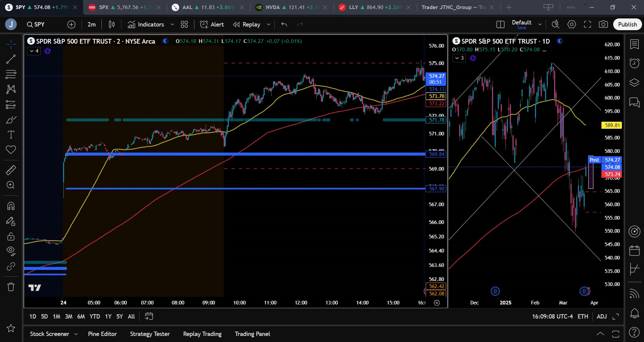Open the notifications bell
This screenshot has height=342, width=644.
634,313
